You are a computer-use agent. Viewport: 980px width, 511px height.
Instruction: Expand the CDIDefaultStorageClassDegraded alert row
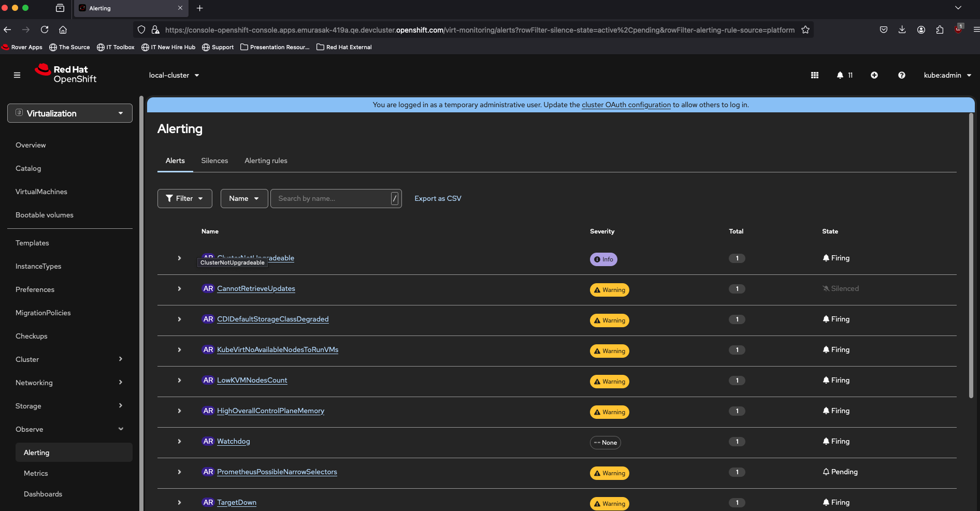coord(179,319)
